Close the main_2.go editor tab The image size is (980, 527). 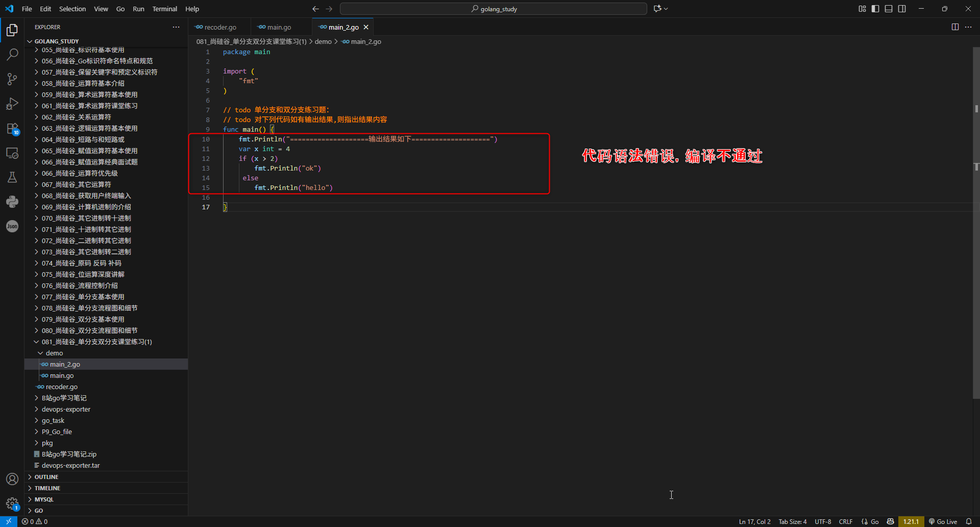pos(366,27)
